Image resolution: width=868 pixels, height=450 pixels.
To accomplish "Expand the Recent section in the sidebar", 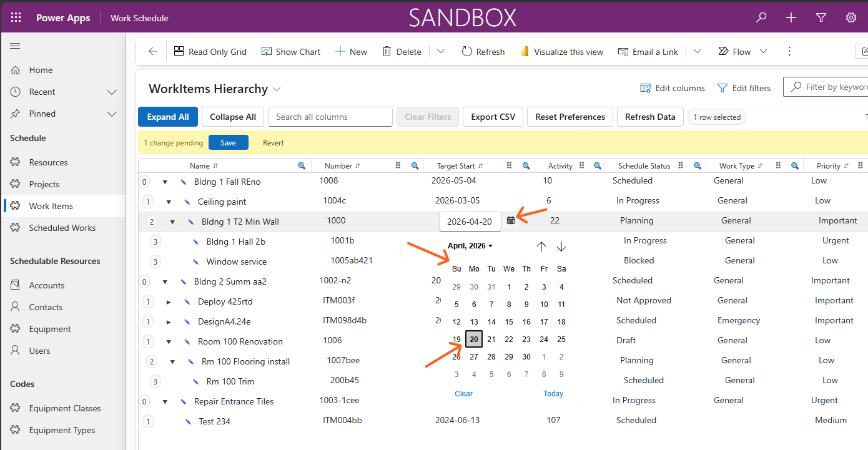I will pyautogui.click(x=112, y=92).
